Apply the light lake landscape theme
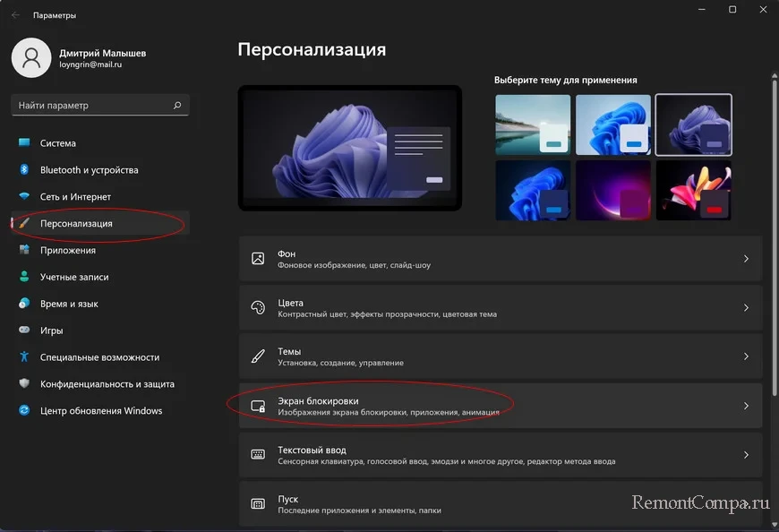The image size is (779, 532). click(533, 124)
